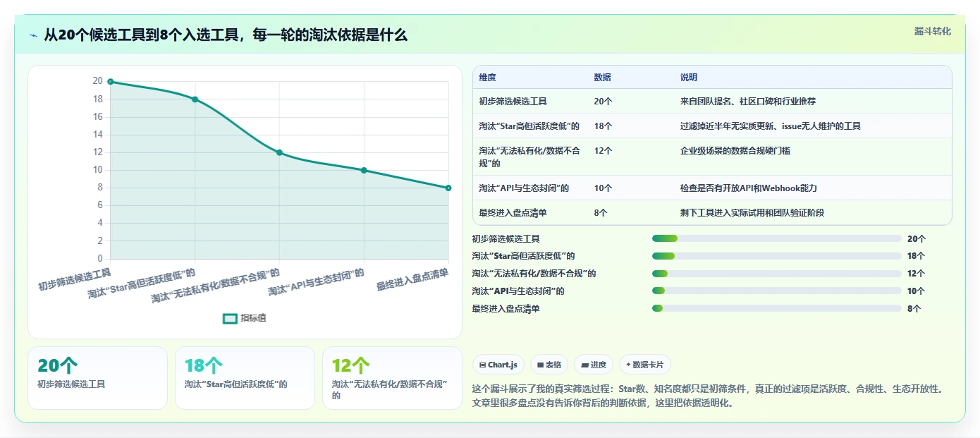Toggle the 指标值 legend item
This screenshot has width=980, height=438.
pyautogui.click(x=245, y=318)
